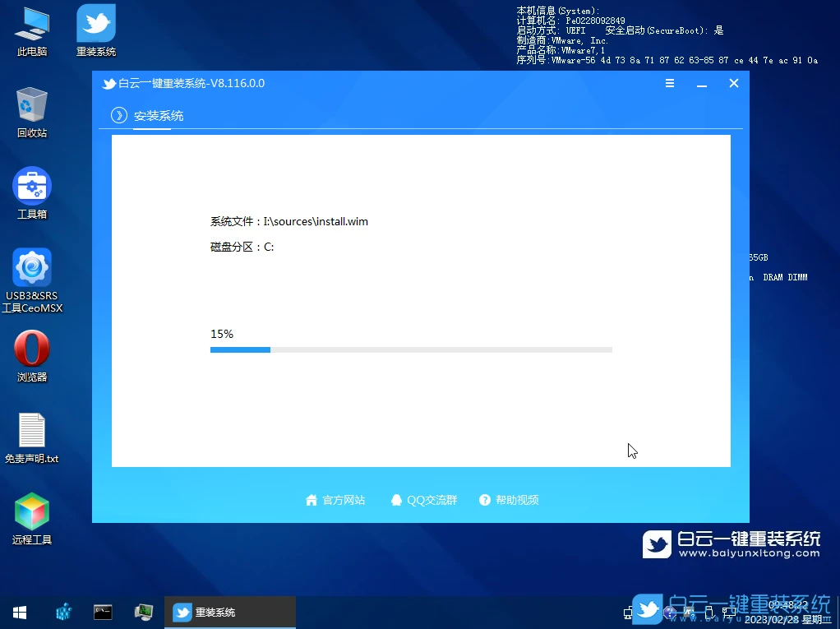Open the 浏览器 Opera browser icon
840x629 pixels.
coord(31,356)
